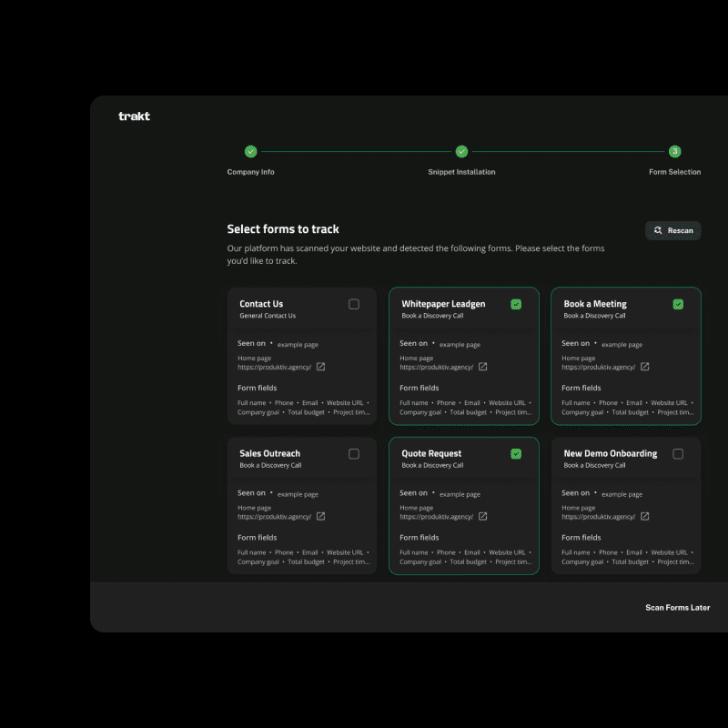Click the Rescan button
This screenshot has width=728, height=728.
pyautogui.click(x=672, y=230)
